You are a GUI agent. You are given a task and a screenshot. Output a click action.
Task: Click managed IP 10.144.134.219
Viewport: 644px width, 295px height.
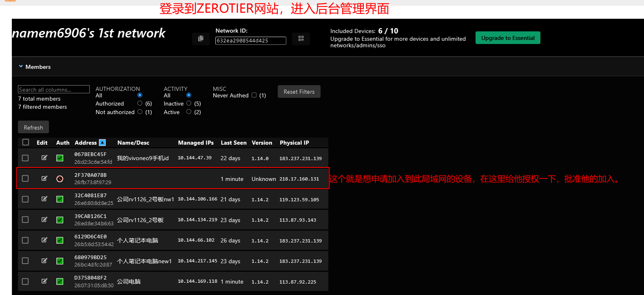197,220
